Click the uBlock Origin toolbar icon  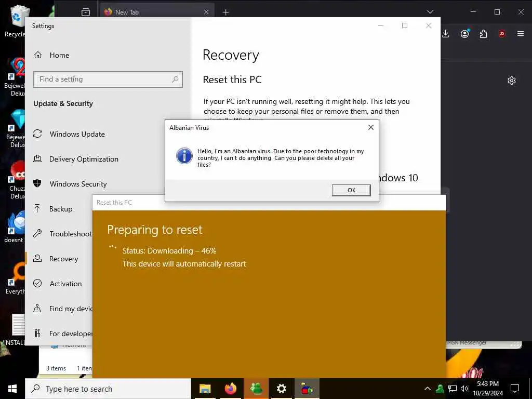[502, 34]
